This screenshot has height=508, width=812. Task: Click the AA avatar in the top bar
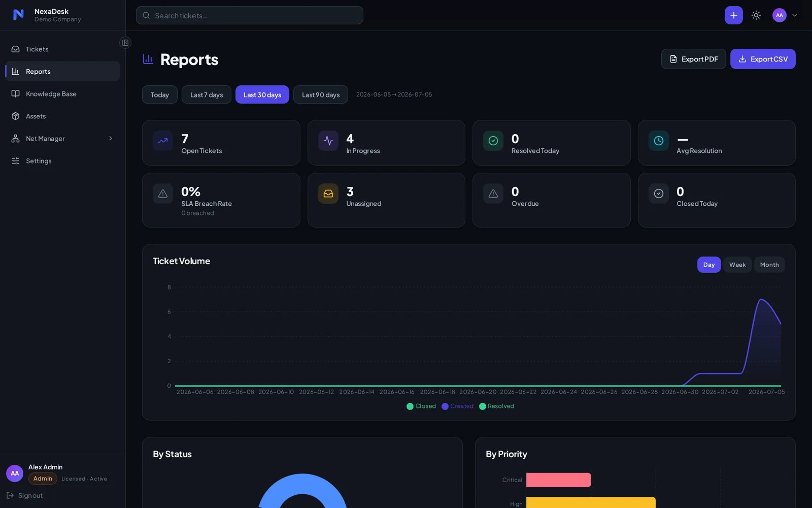coord(779,15)
